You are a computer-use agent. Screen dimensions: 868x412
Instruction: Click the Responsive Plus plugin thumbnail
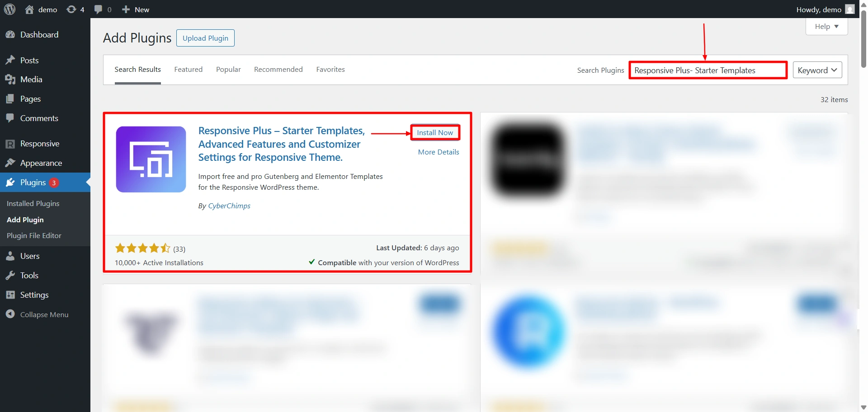click(x=151, y=159)
